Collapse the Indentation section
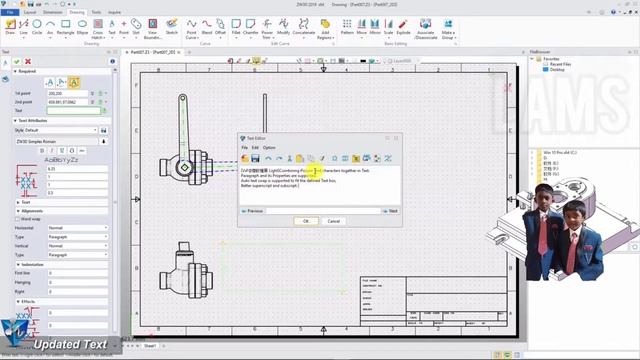 point(18,265)
